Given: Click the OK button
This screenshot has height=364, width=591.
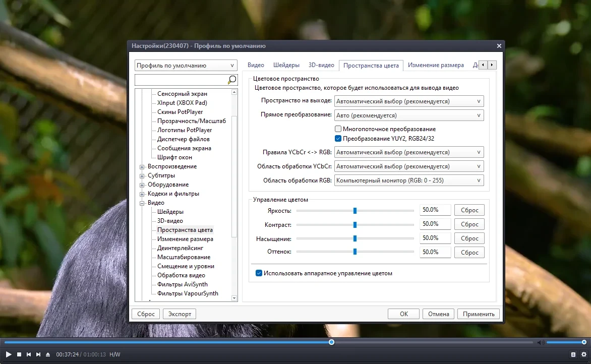Looking at the screenshot, I should point(404,314).
